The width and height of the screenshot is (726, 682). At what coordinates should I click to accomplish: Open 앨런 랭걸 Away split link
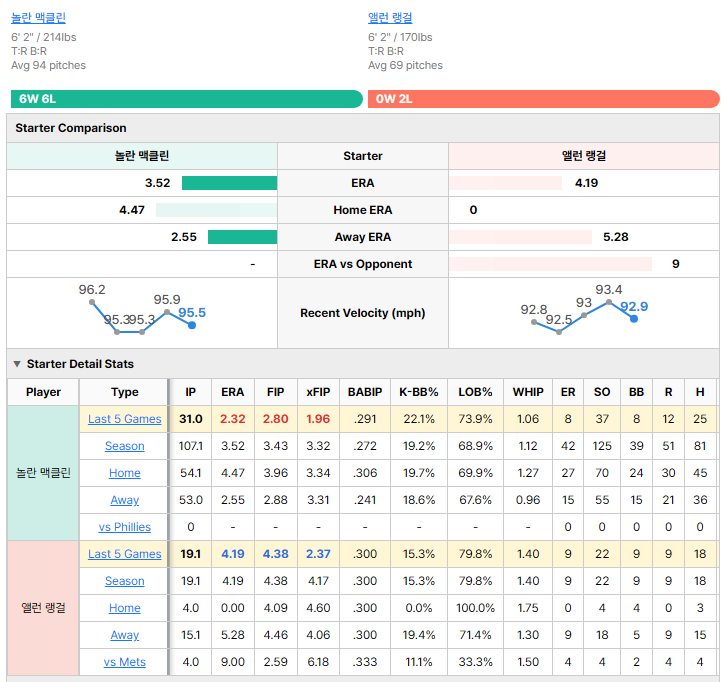pyautogui.click(x=125, y=635)
